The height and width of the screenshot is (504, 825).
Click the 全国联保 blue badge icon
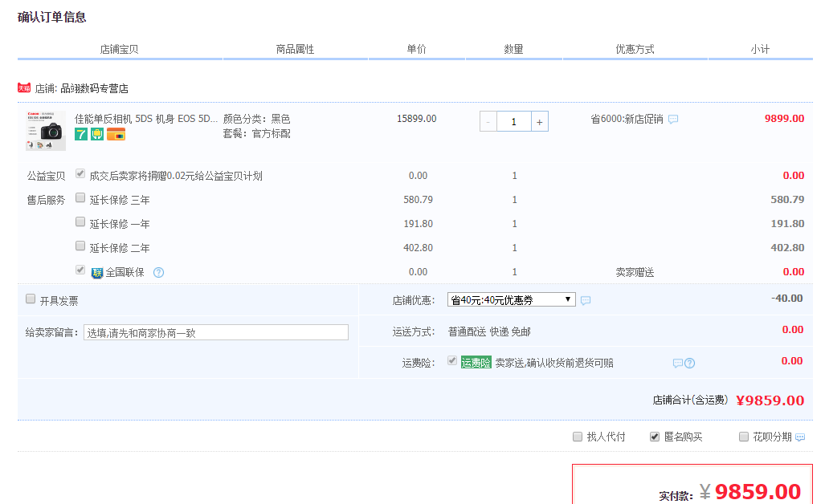coord(97,273)
